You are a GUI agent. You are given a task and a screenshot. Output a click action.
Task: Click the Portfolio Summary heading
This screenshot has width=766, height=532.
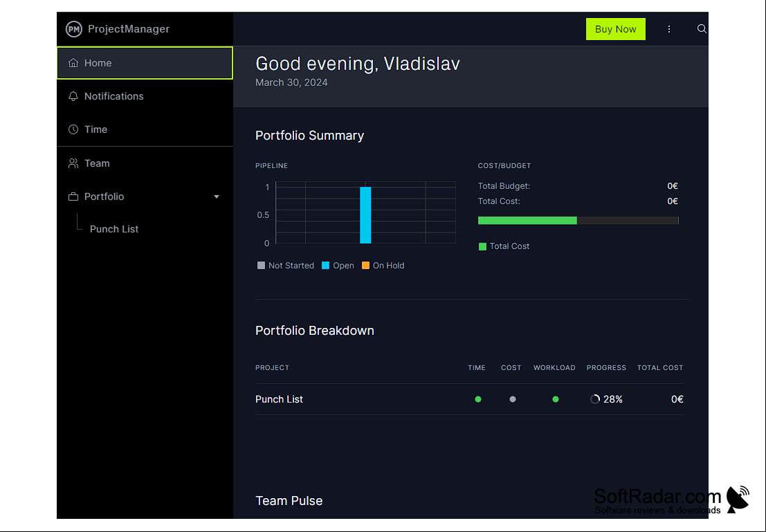[310, 136]
